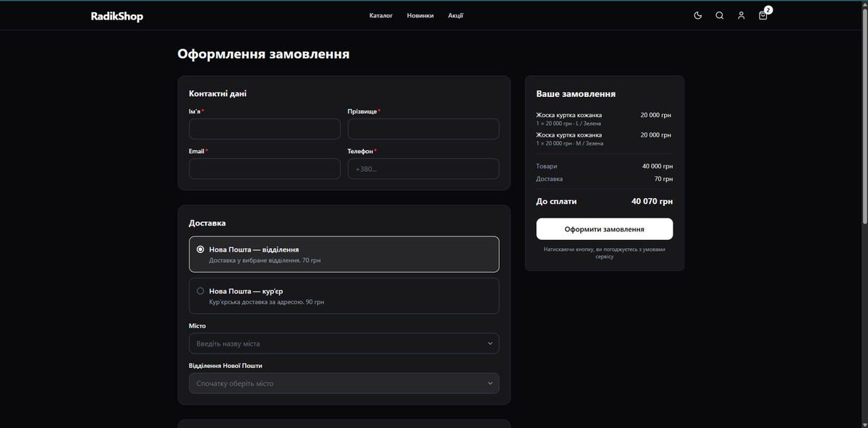Image resolution: width=868 pixels, height=428 pixels.
Task: Select Нова Пошта — кур'єр radio option
Action: pyautogui.click(x=344, y=296)
